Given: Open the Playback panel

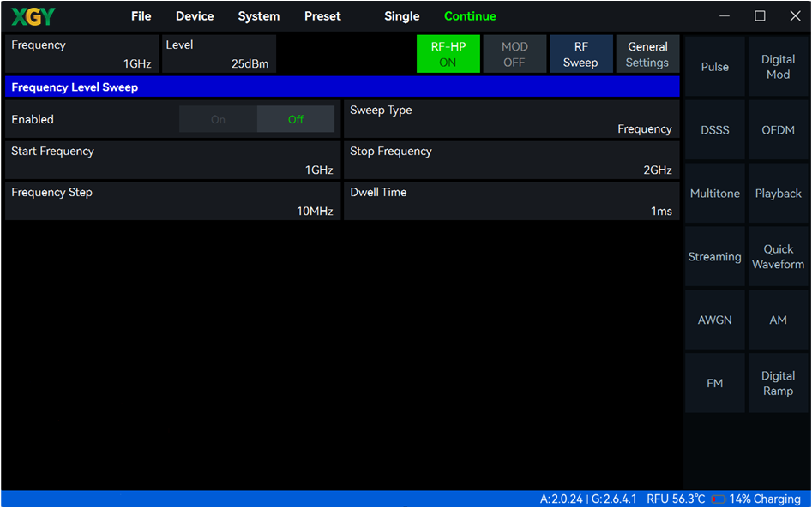Looking at the screenshot, I should point(778,194).
